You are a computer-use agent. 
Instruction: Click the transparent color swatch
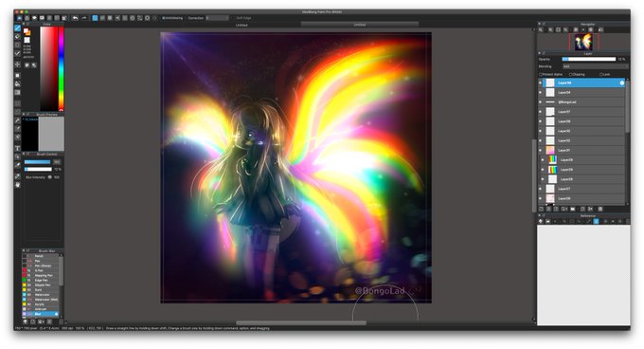tap(27, 40)
